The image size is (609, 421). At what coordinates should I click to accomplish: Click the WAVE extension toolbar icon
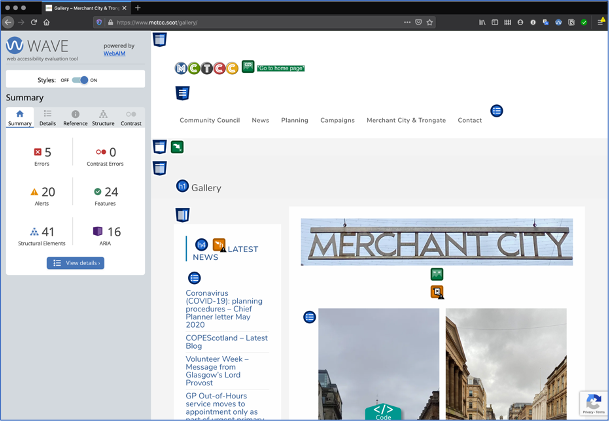559,23
